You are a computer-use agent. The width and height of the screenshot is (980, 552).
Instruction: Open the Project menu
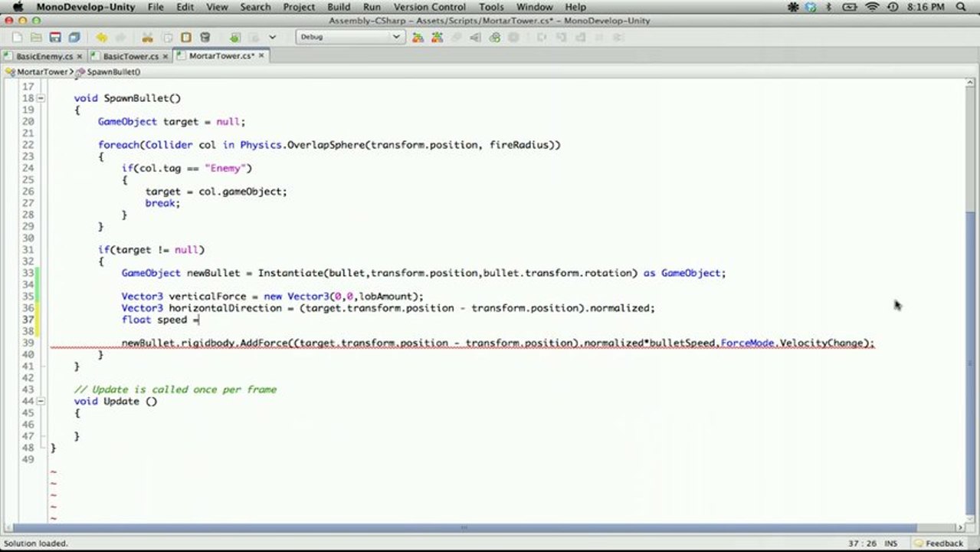tap(299, 7)
